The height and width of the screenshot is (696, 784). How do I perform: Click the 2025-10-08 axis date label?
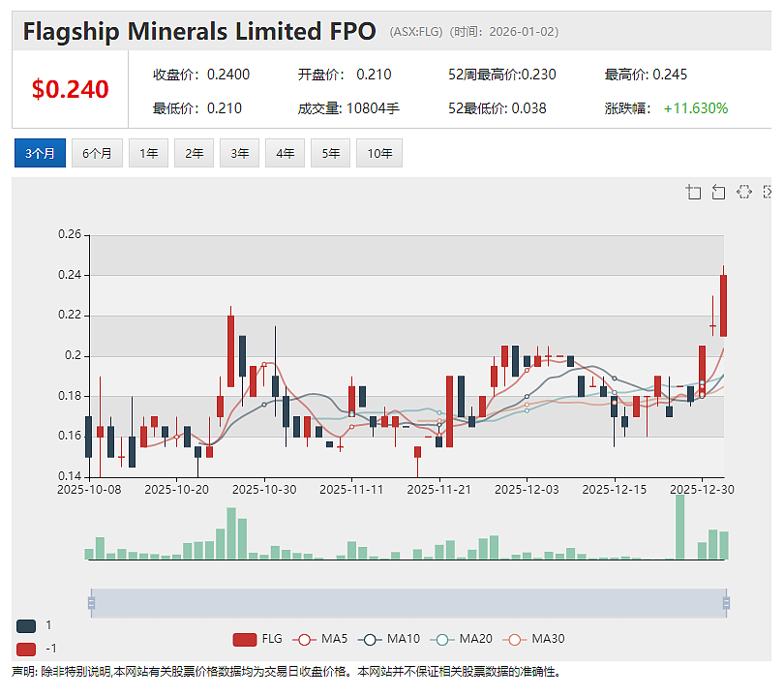coord(89,490)
